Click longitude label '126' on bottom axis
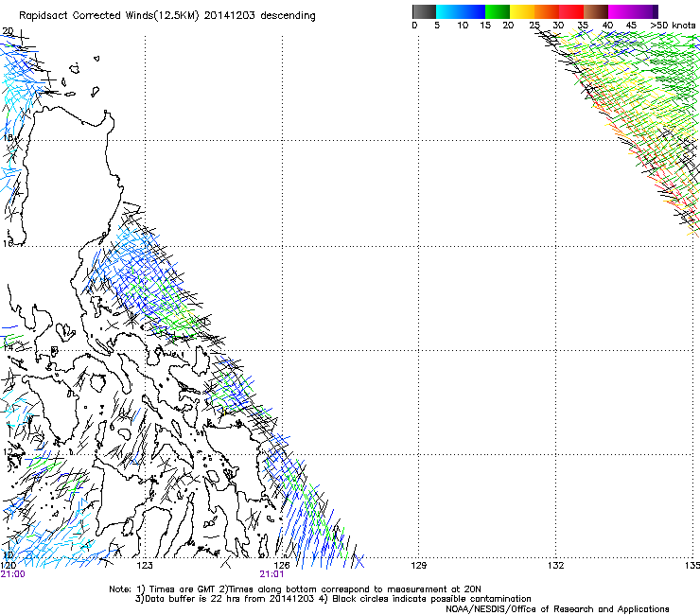Screen dimensions: 700x615 282,566
